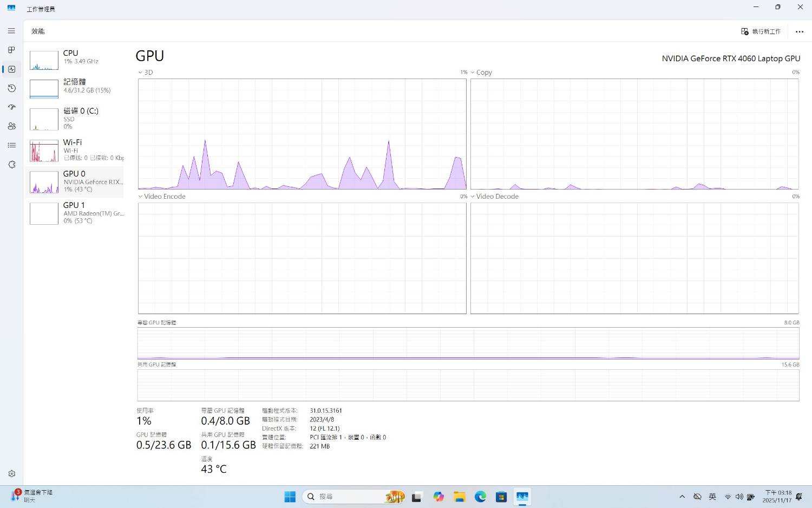Click the disk 0 (C:) thumbnail graph

pos(44,119)
